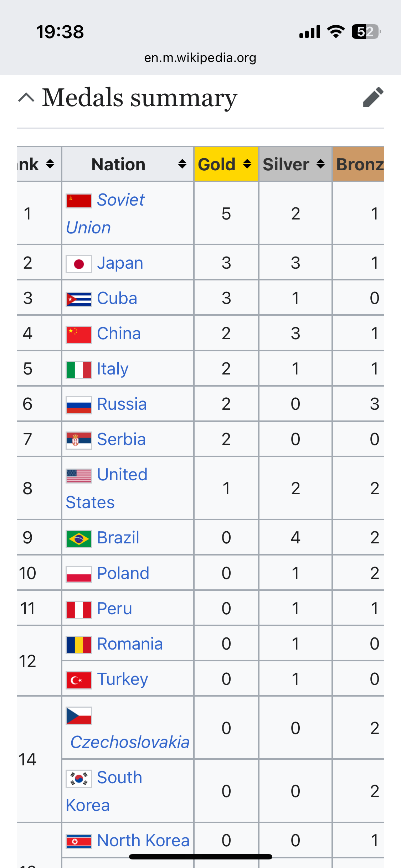Viewport: 401px width, 868px height.
Task: Open the United States link
Action: (x=107, y=489)
